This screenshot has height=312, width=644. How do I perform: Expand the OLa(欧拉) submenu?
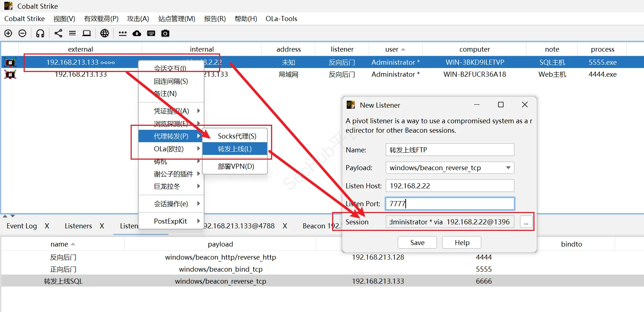(171, 149)
